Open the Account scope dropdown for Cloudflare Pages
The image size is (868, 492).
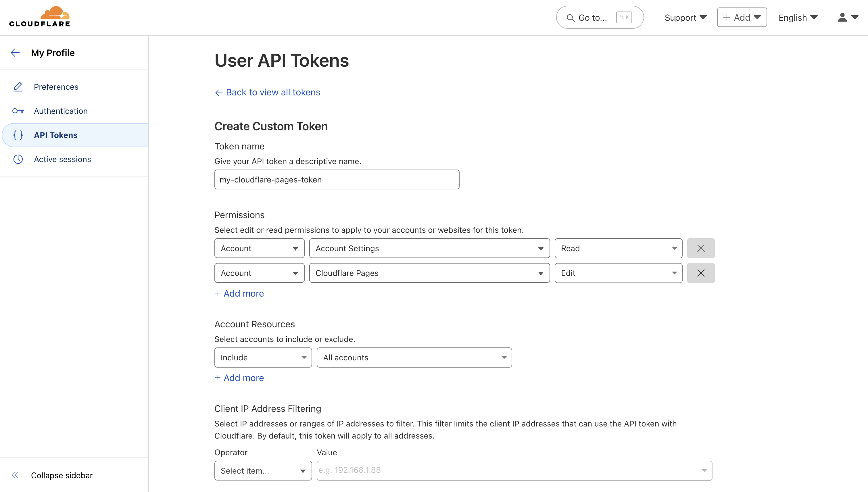(x=259, y=273)
